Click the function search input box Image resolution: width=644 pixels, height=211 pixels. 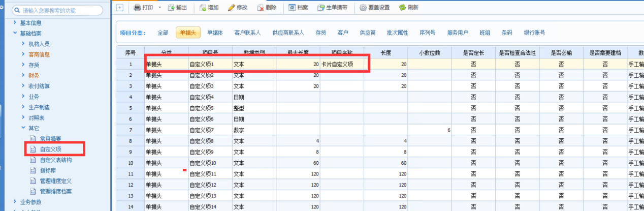[61, 10]
